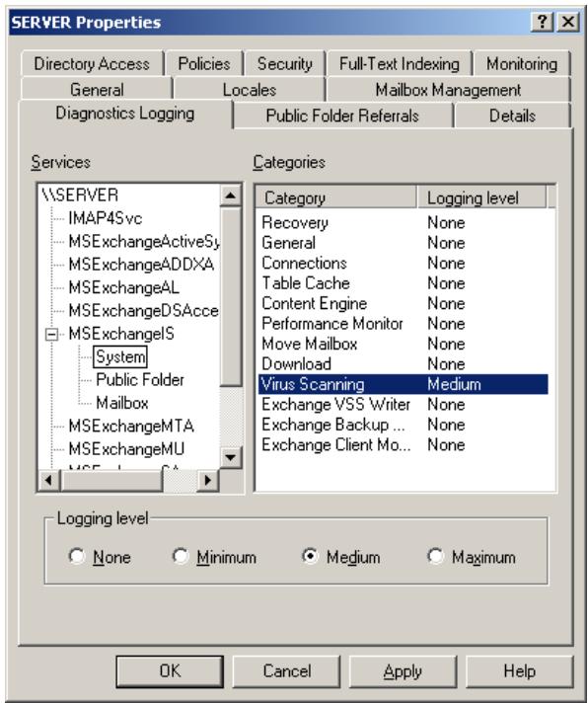Select the Performance Monitor category row
The image size is (588, 703).
(x=404, y=323)
